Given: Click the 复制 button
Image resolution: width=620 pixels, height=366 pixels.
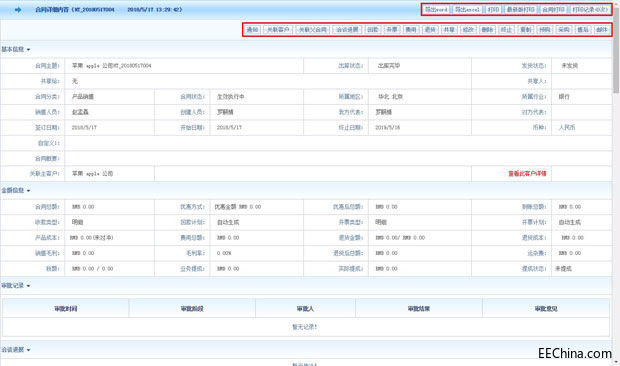Looking at the screenshot, I should pyautogui.click(x=525, y=30).
